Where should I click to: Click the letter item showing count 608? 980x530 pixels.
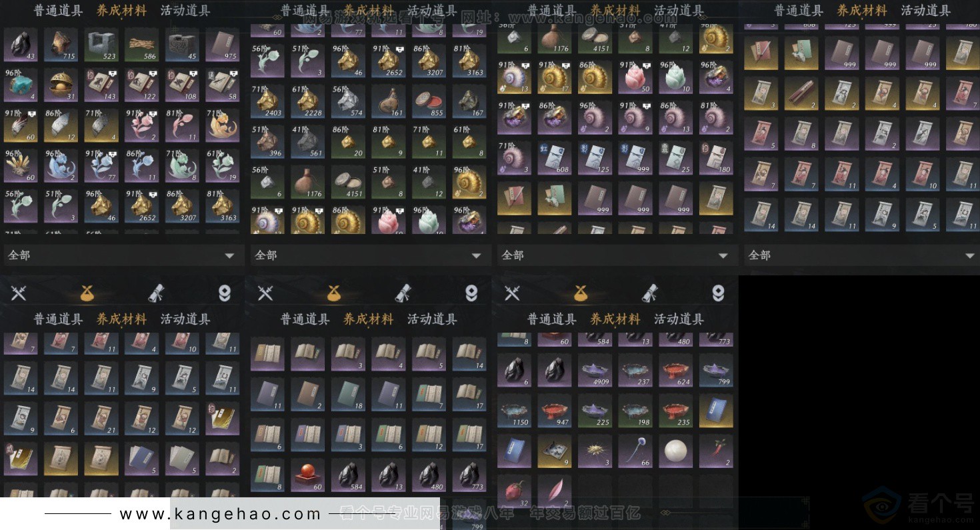click(555, 158)
